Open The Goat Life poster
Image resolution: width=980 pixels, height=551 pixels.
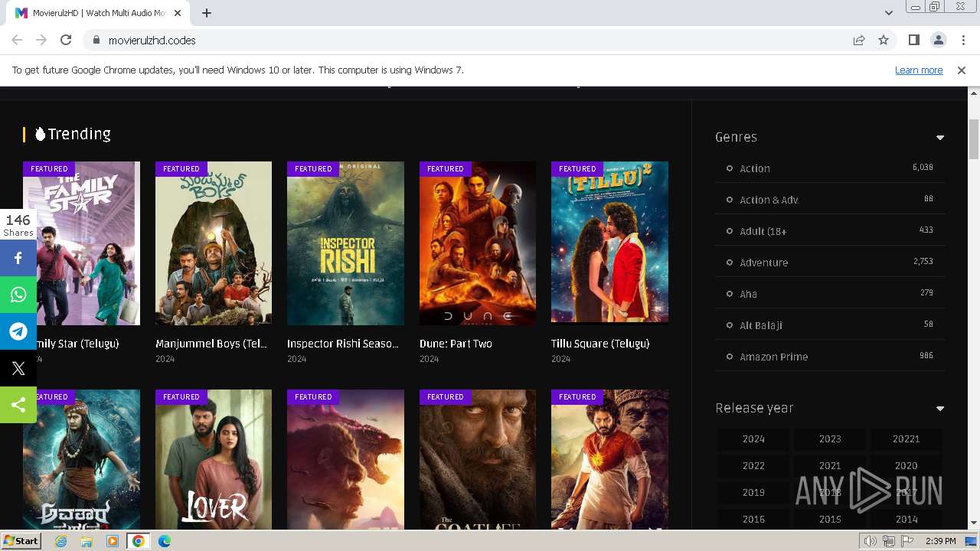(478, 459)
